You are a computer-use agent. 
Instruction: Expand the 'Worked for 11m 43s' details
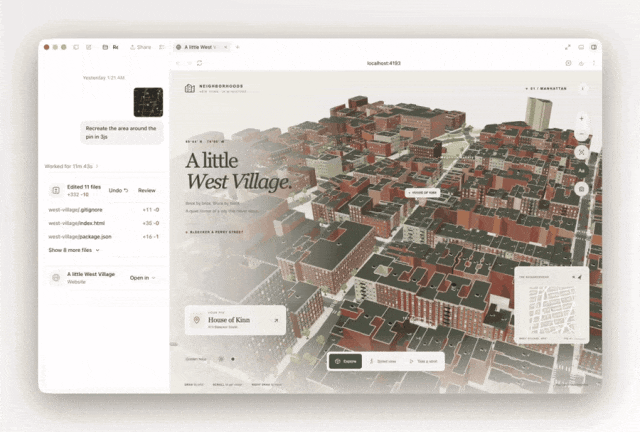(x=71, y=166)
